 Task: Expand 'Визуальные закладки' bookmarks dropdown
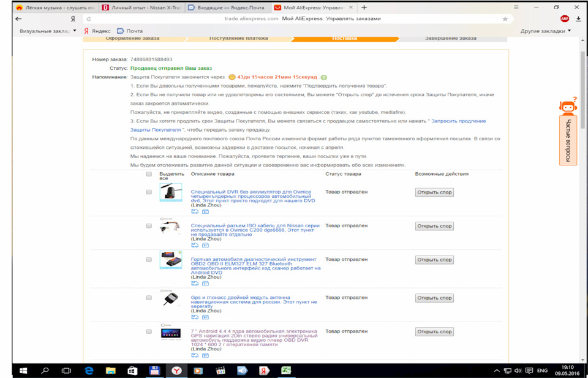48,31
